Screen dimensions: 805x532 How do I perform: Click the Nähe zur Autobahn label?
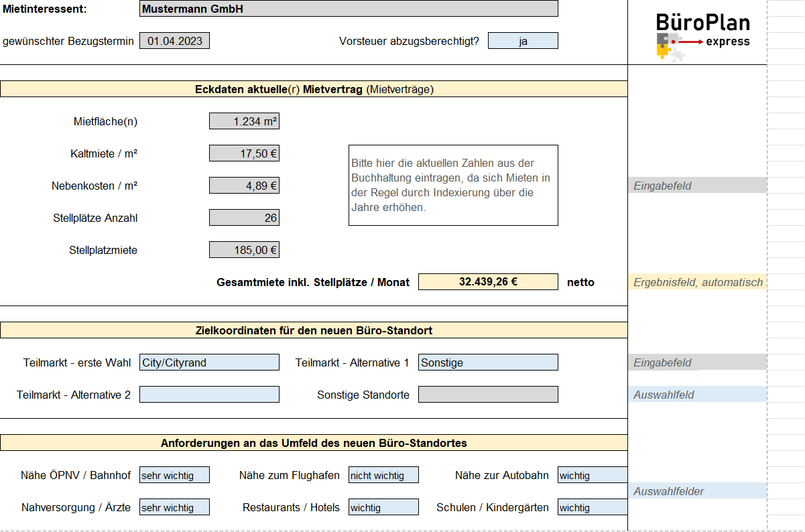click(x=502, y=475)
